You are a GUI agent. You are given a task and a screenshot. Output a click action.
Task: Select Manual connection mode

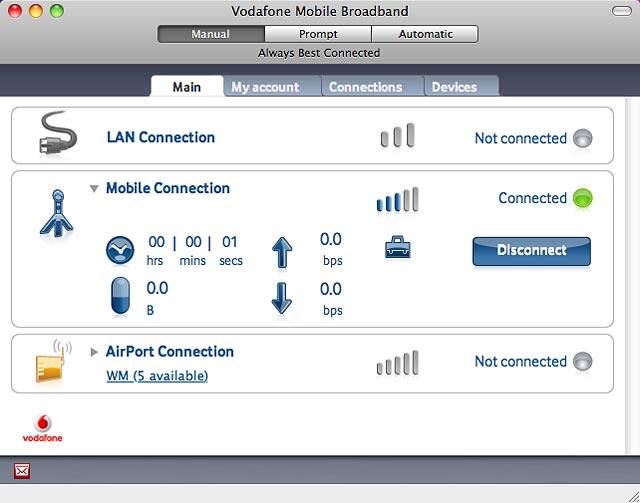pos(211,34)
